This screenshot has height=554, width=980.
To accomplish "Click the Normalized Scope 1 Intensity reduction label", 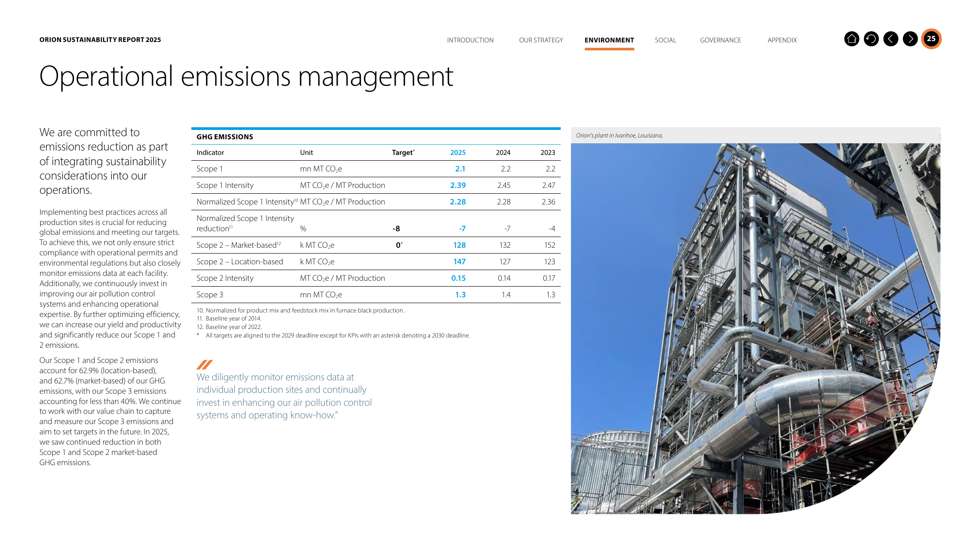I will click(x=245, y=223).
